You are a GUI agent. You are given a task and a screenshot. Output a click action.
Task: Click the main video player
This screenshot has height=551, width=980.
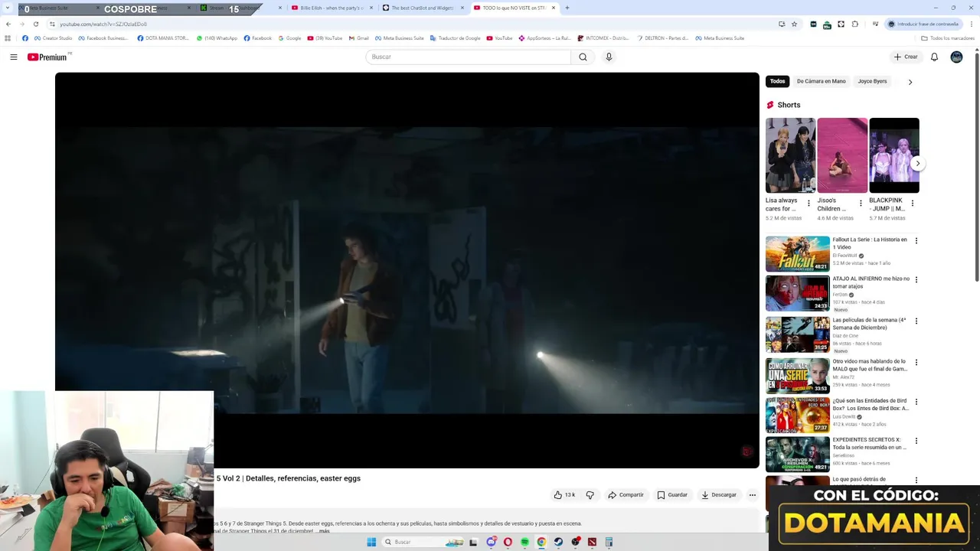click(x=407, y=270)
